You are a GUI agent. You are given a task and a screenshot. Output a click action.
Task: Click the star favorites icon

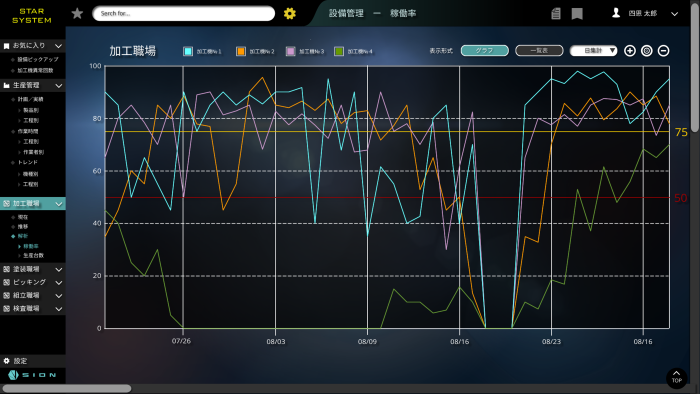pyautogui.click(x=77, y=13)
